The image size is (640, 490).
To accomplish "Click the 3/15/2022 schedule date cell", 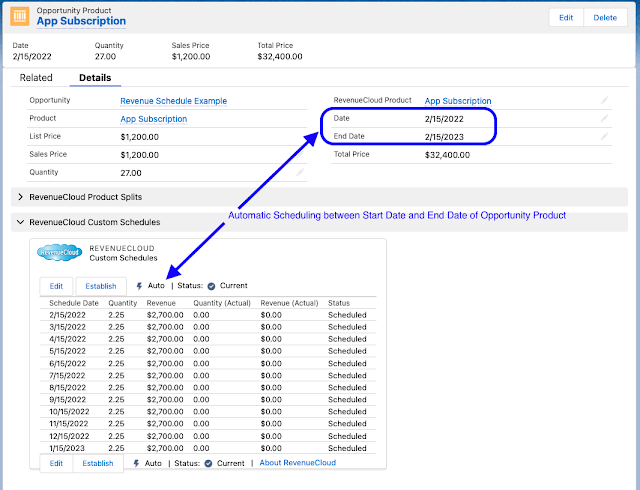I will tap(67, 327).
